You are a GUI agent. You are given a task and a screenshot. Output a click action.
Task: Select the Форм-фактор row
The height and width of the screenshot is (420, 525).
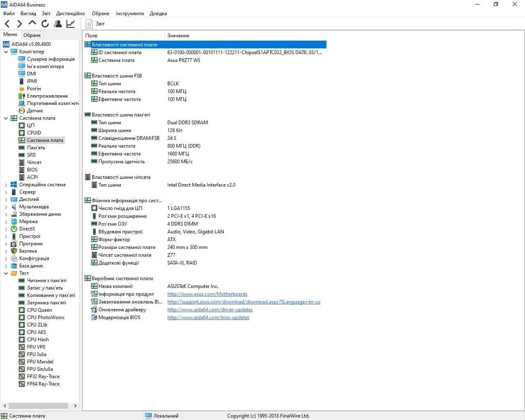click(205, 239)
